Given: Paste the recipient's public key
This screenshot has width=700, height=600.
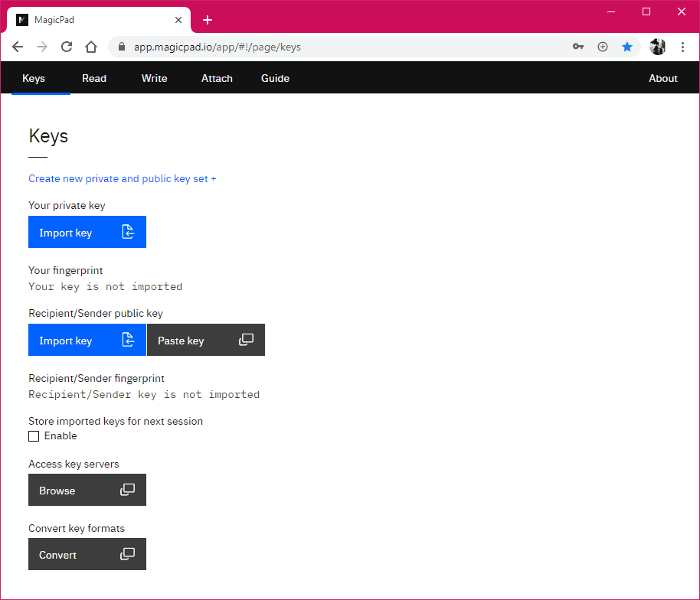Looking at the screenshot, I should point(205,340).
